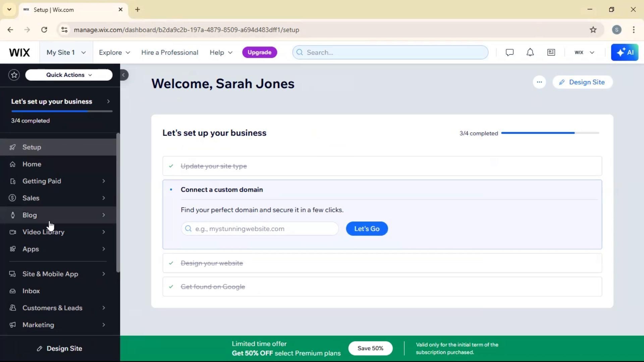This screenshot has width=644, height=362.
Task: Click checkmark beside Design your website
Action: [x=171, y=263]
